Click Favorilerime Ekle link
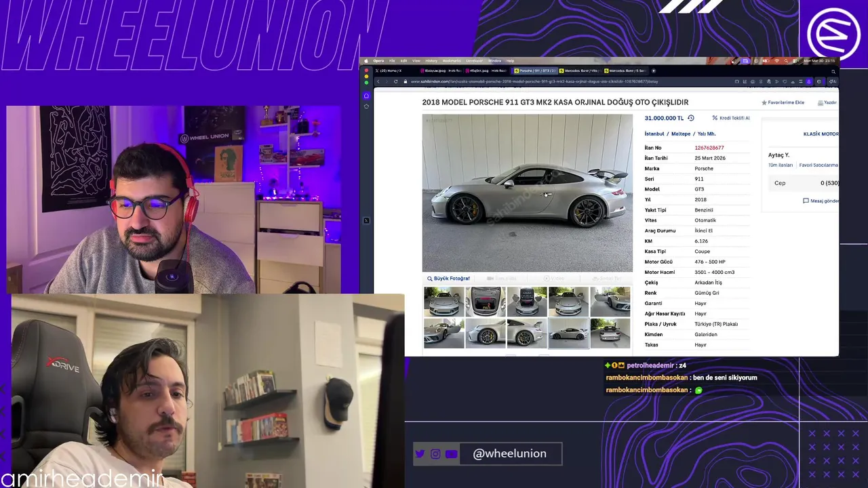Viewport: 868px width, 488px height. [786, 102]
